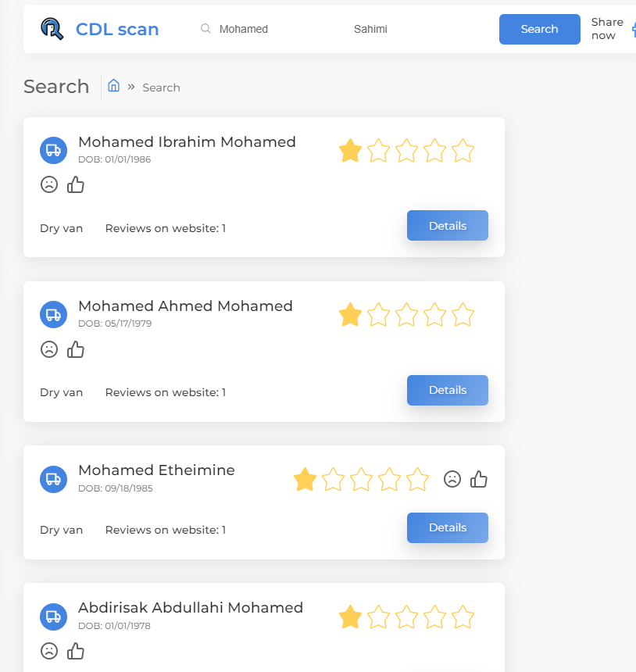This screenshot has height=672, width=636.
Task: Click truck icon beside Abdirisak Abdullahi Mohamed
Action: [54, 617]
